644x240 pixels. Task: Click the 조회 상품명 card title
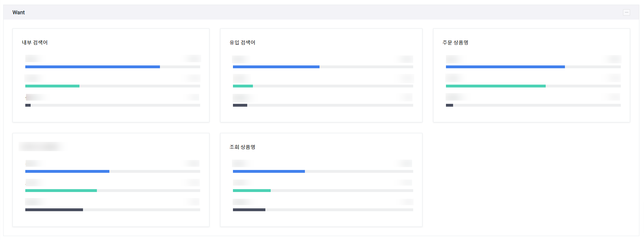(242, 147)
